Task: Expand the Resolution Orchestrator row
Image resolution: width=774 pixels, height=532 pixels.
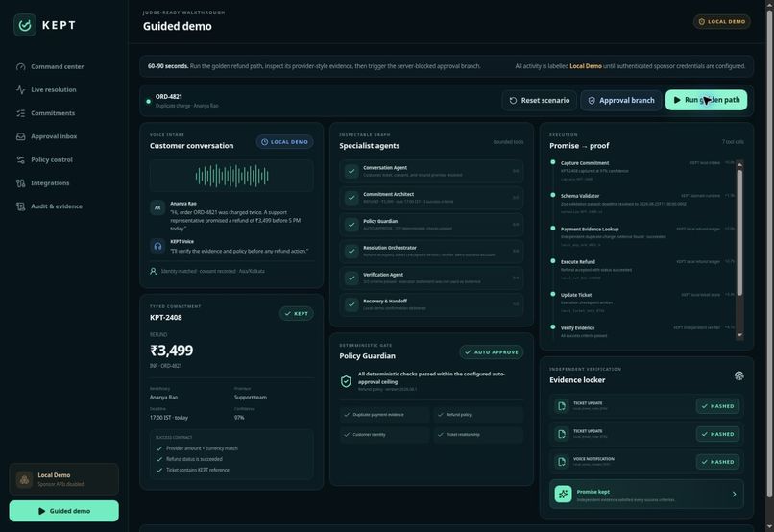Action: click(x=431, y=251)
